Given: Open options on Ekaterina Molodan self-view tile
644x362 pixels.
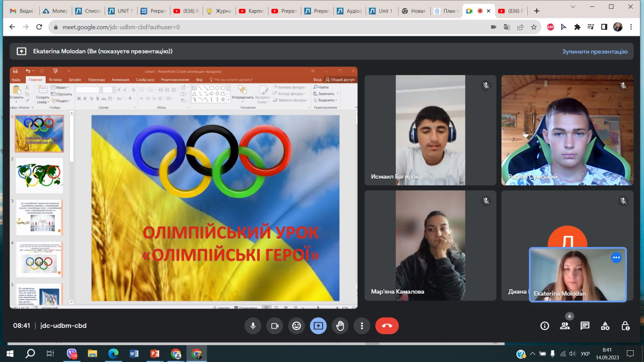Looking at the screenshot, I should pyautogui.click(x=616, y=257).
